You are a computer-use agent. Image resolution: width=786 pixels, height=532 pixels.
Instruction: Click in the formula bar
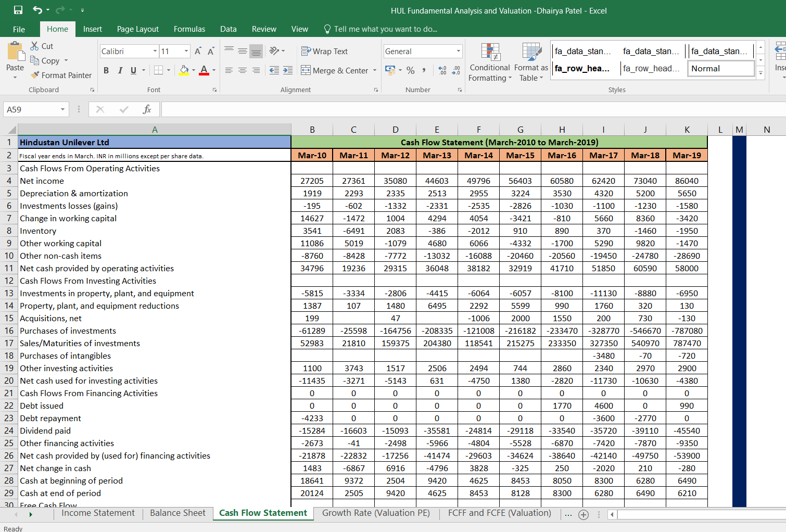click(x=473, y=109)
